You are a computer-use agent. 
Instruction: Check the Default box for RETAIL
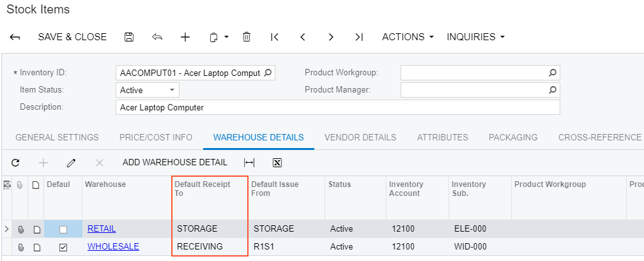pyautogui.click(x=63, y=229)
